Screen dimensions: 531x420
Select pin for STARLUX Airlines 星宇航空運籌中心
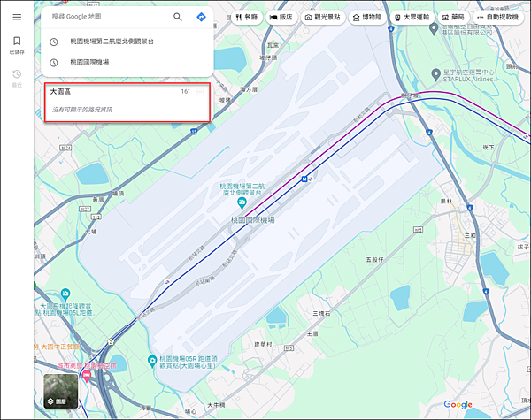(x=435, y=75)
